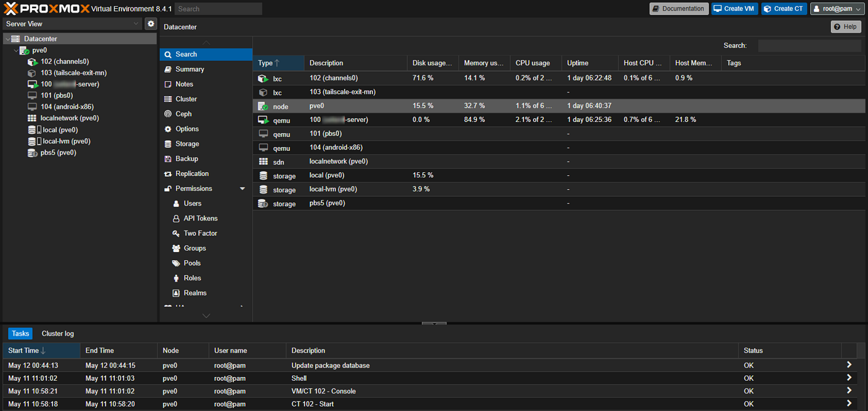868x411 pixels.
Task: Open the Documentation page
Action: coord(679,8)
